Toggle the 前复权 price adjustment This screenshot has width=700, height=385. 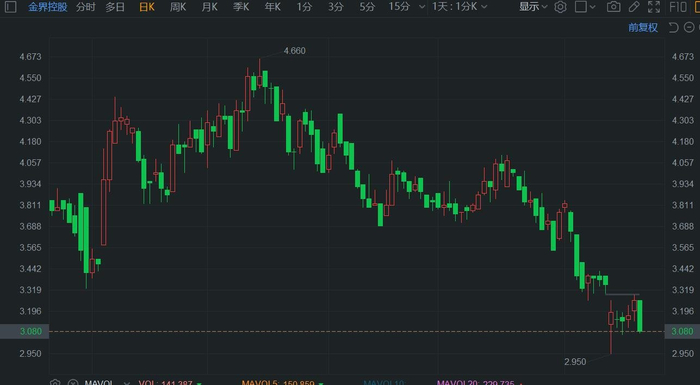(x=643, y=28)
